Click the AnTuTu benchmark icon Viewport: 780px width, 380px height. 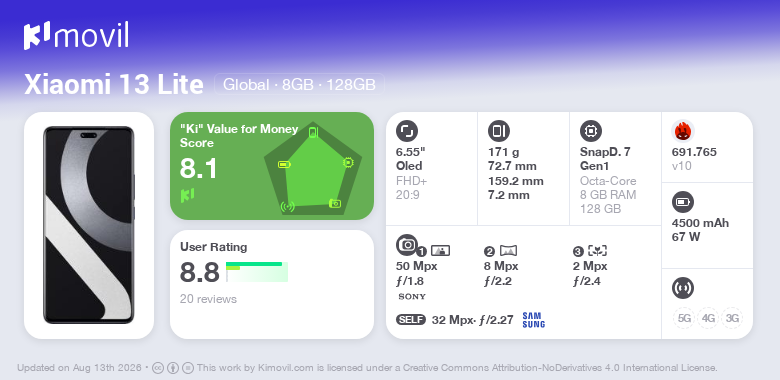(682, 131)
